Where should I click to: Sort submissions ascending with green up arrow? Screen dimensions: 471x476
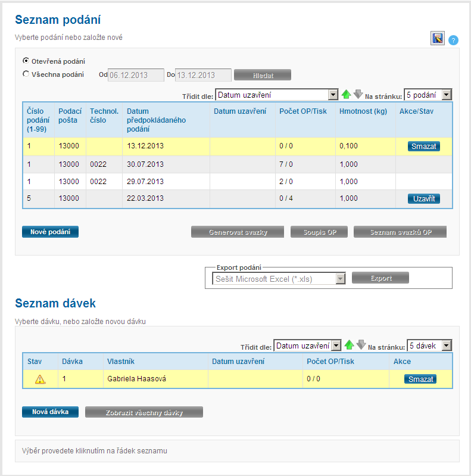(x=347, y=94)
